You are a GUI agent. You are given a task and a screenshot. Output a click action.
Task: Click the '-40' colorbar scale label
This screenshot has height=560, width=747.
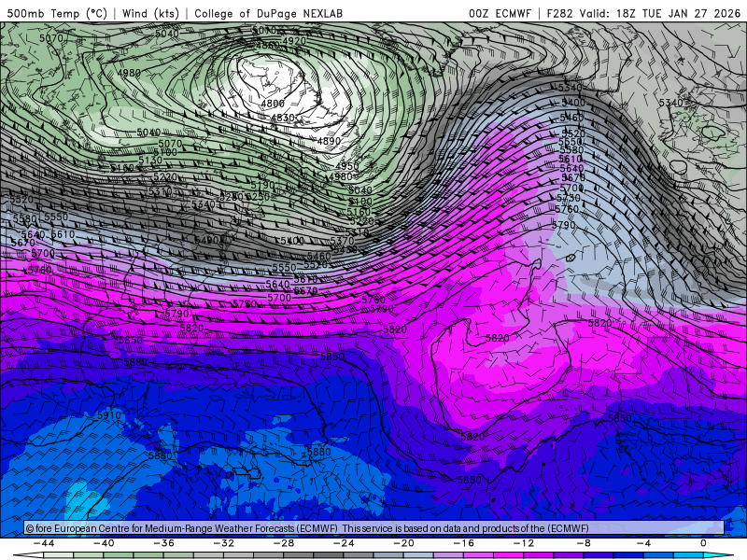click(104, 543)
